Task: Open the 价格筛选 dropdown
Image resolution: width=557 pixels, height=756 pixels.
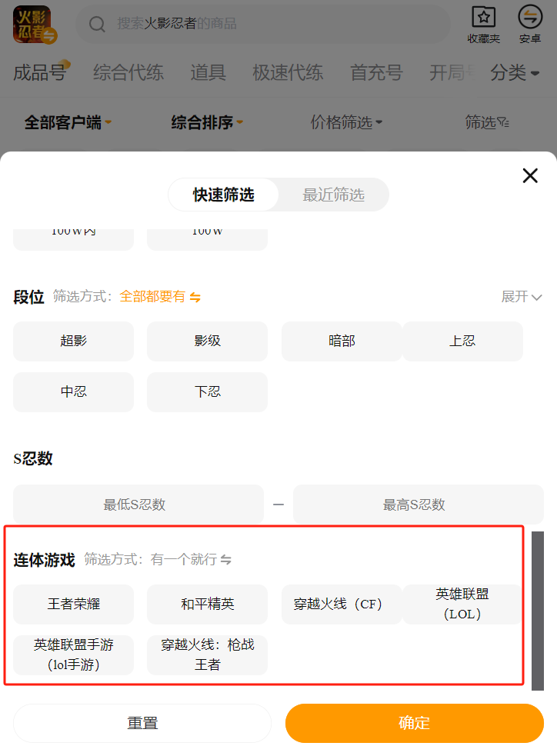Action: click(346, 122)
